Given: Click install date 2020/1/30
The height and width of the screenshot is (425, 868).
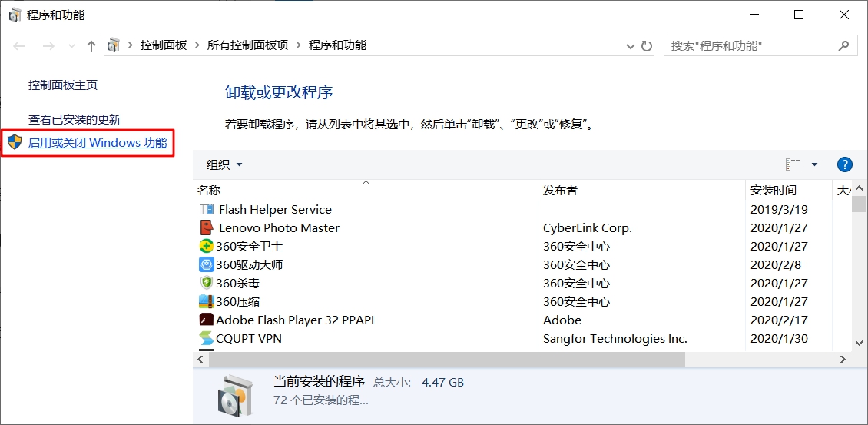Looking at the screenshot, I should click(x=779, y=338).
